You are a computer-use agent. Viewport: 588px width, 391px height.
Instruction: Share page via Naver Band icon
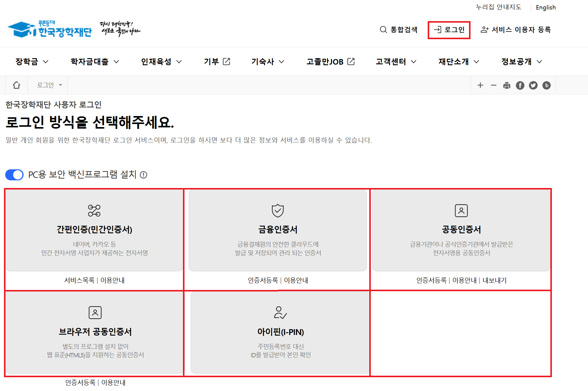click(546, 85)
